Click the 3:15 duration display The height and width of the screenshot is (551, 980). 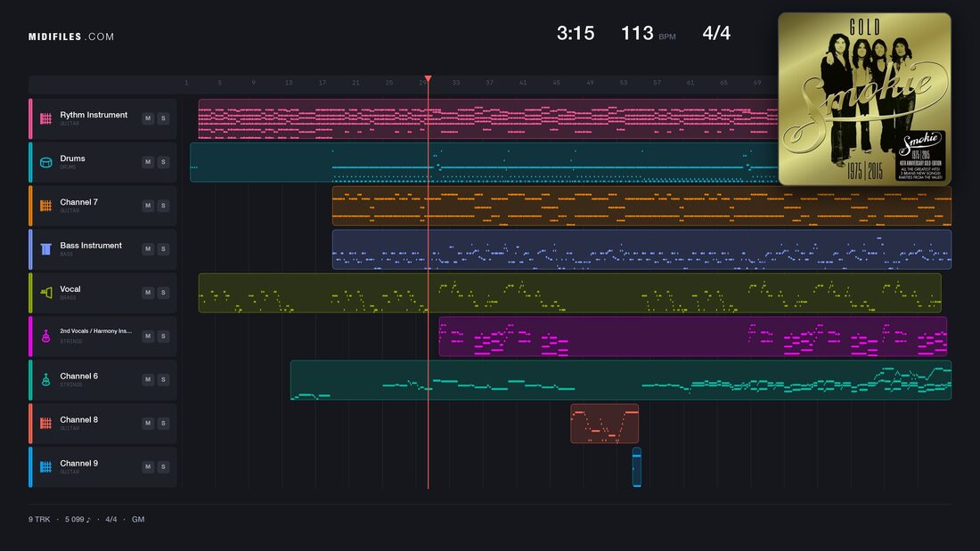point(576,33)
